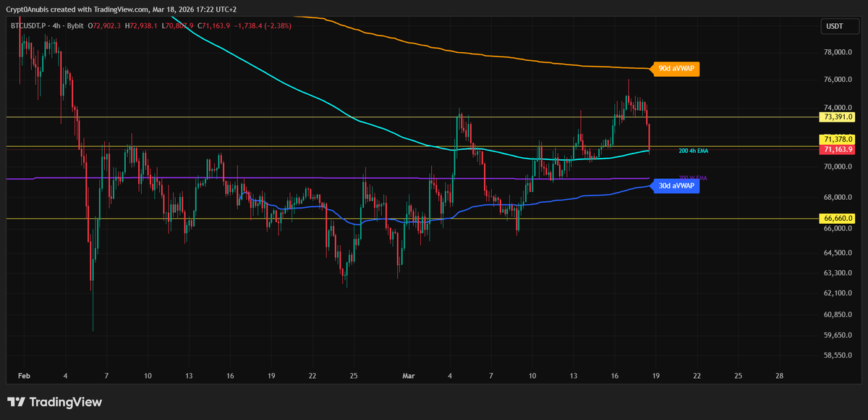The image size is (868, 420).
Task: Click 78,000.0 on the price axis
Action: coord(838,52)
